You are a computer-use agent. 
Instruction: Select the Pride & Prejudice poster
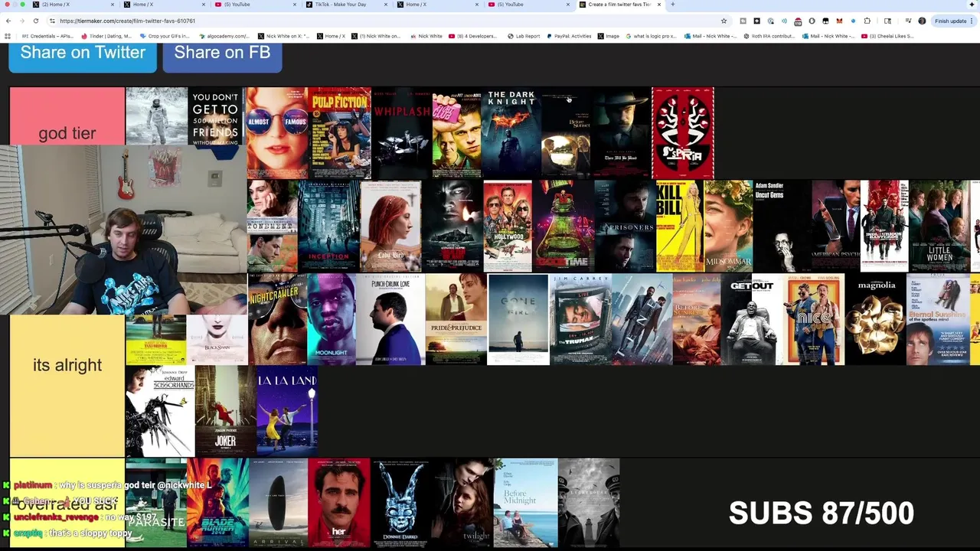coord(456,319)
